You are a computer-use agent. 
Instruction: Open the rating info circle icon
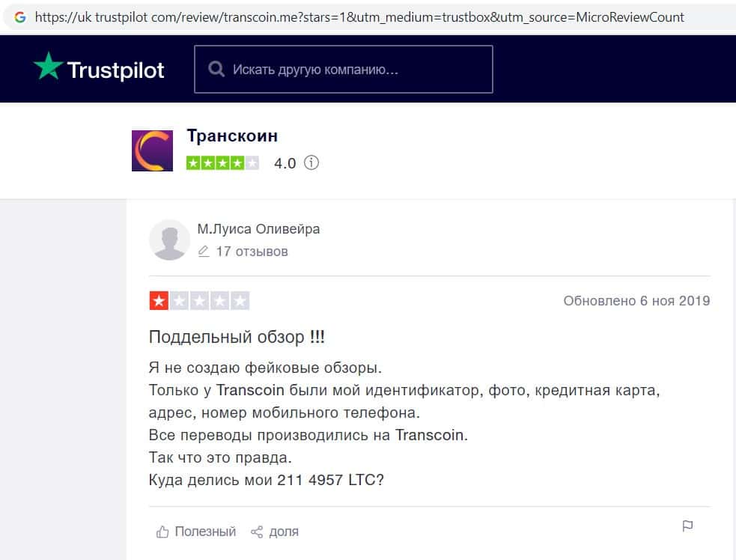(x=311, y=163)
